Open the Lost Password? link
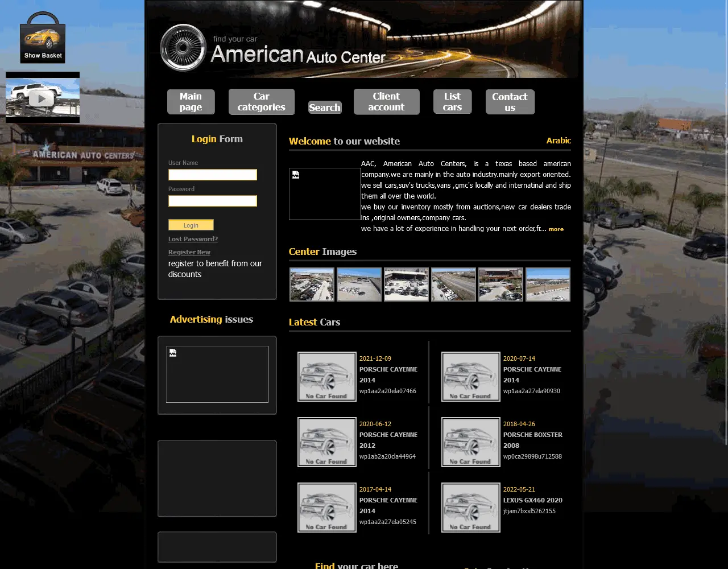The image size is (728, 569). click(193, 239)
